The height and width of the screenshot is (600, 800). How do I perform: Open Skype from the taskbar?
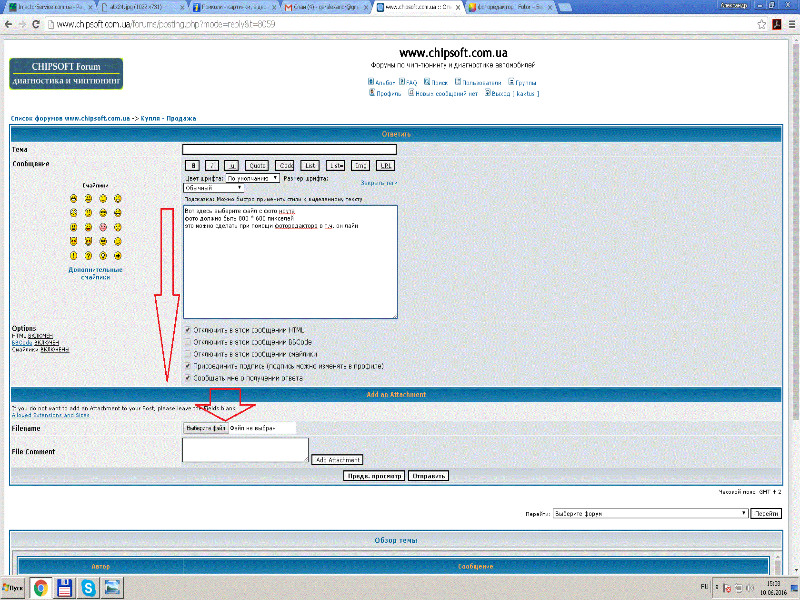pyautogui.click(x=88, y=588)
